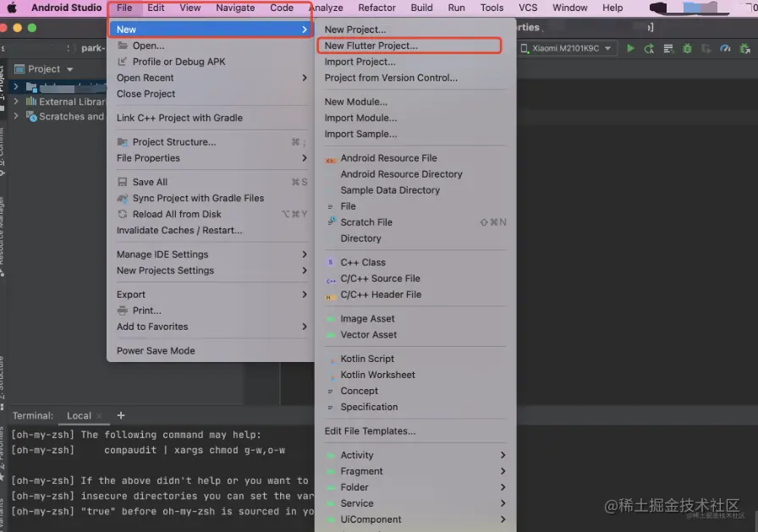This screenshot has width=758, height=532.
Task: Choose Print... in File menu
Action: coord(211,310)
